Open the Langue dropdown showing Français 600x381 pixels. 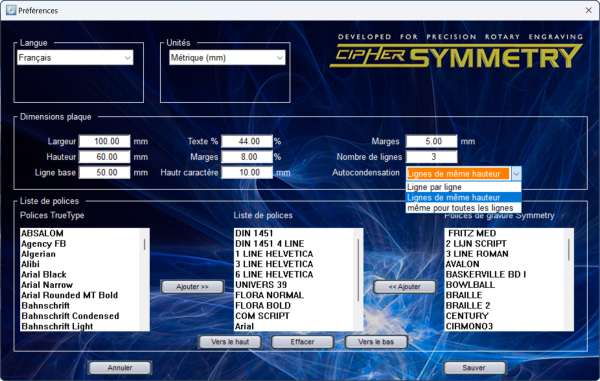point(75,58)
